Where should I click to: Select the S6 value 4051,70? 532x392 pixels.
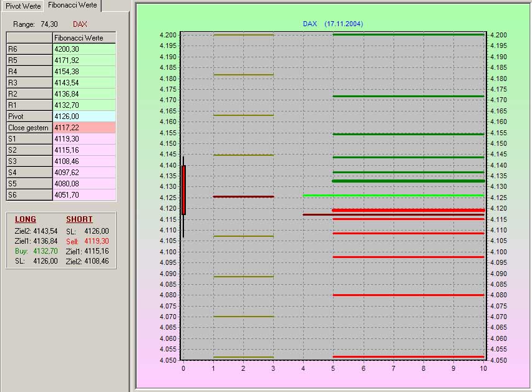tap(84, 194)
